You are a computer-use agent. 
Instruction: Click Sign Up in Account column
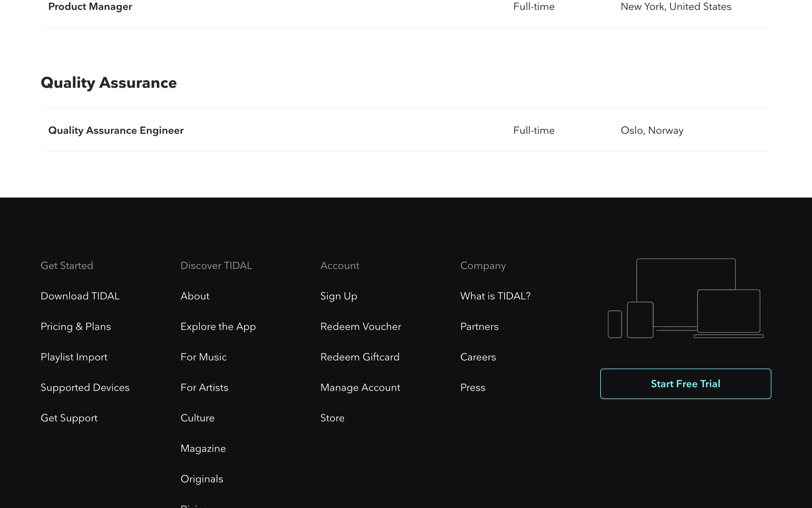point(339,296)
